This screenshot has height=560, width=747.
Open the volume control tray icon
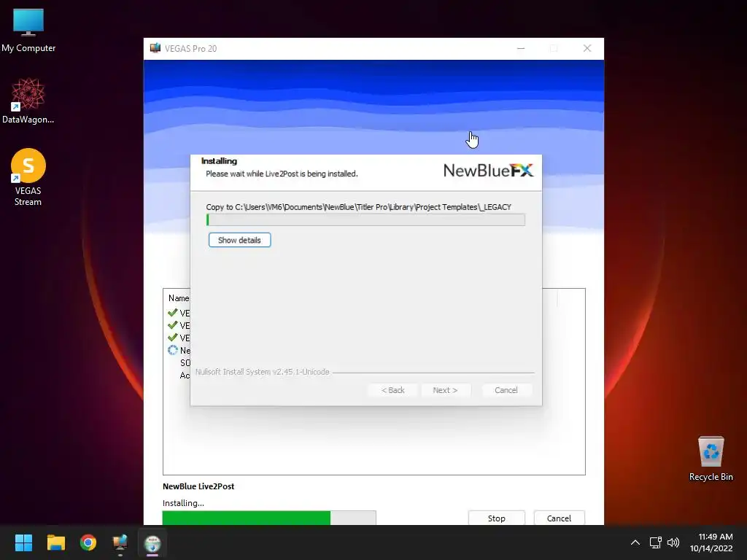tap(673, 542)
